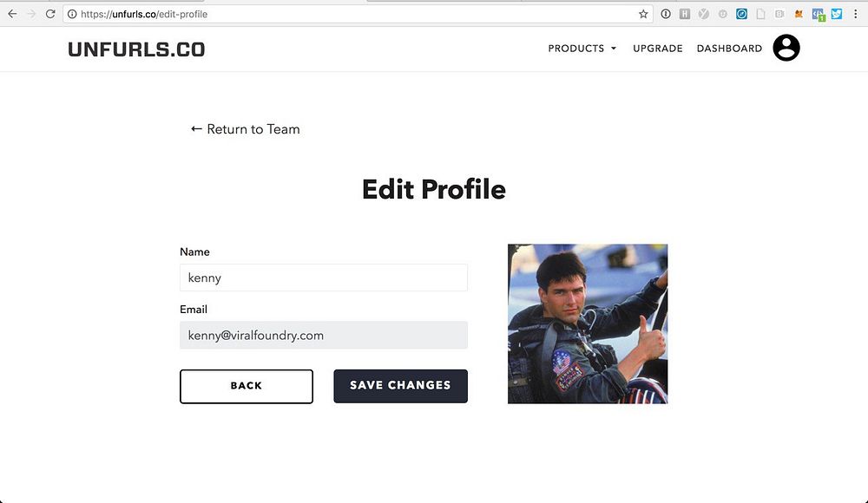Screen dimensions: 868x503
Task: Click the user account avatar icon
Action: pyautogui.click(x=786, y=49)
